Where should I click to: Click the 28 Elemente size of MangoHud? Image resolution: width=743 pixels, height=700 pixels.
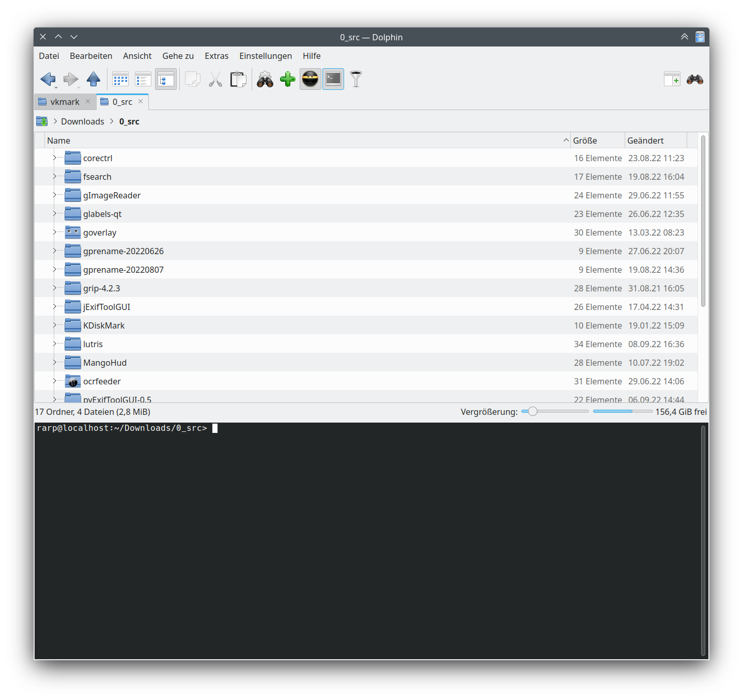[598, 363]
